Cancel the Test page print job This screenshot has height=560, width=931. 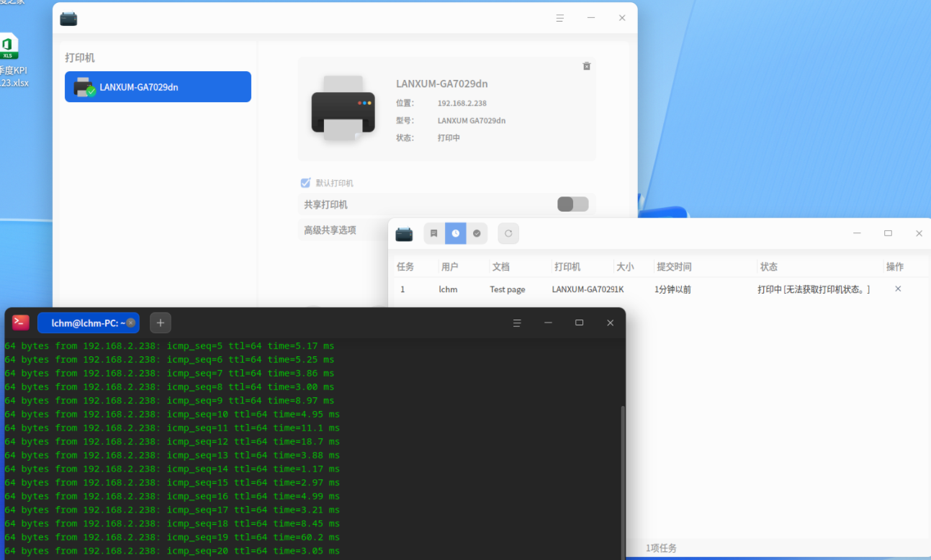898,289
